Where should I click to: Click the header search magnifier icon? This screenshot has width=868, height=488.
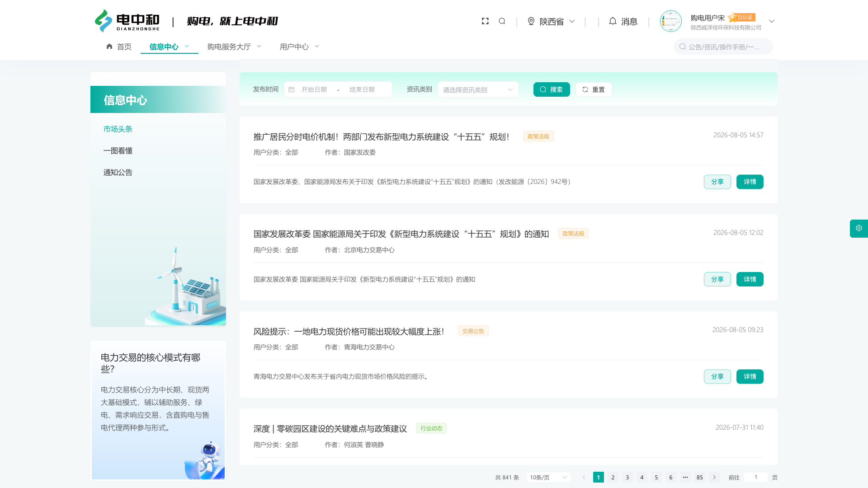(x=502, y=21)
